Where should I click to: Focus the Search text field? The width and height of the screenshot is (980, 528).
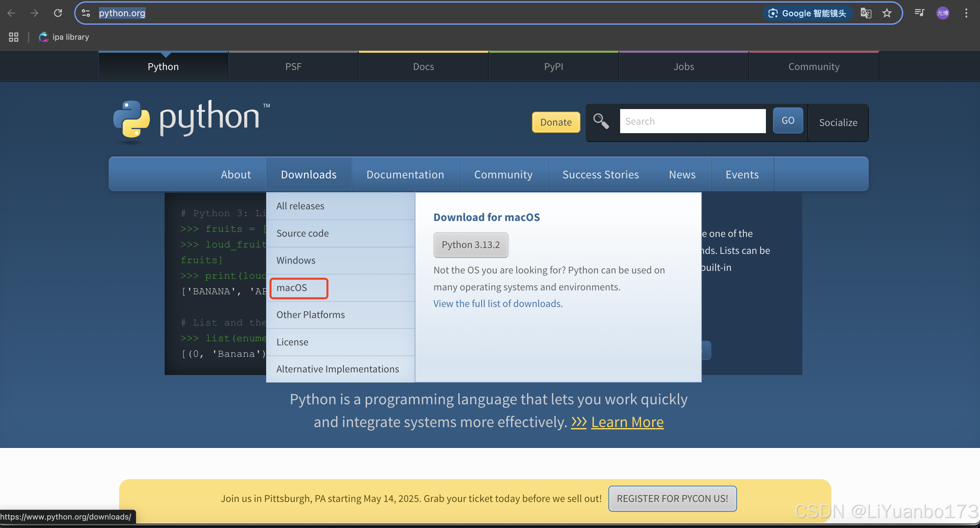[692, 121]
